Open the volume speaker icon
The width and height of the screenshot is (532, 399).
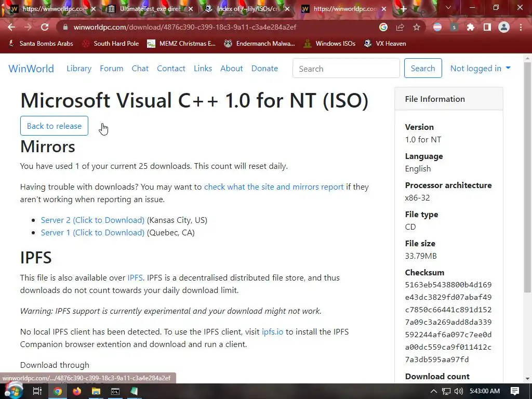click(x=459, y=391)
